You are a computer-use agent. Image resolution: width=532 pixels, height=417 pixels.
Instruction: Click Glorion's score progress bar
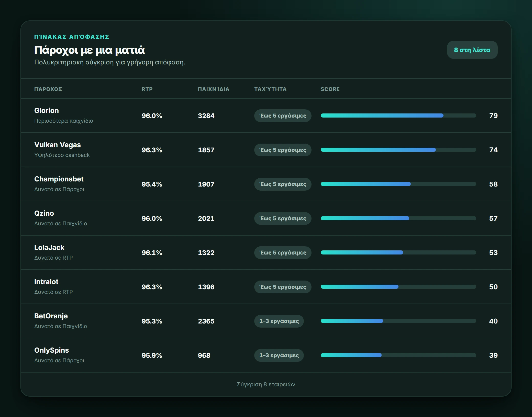pos(398,115)
